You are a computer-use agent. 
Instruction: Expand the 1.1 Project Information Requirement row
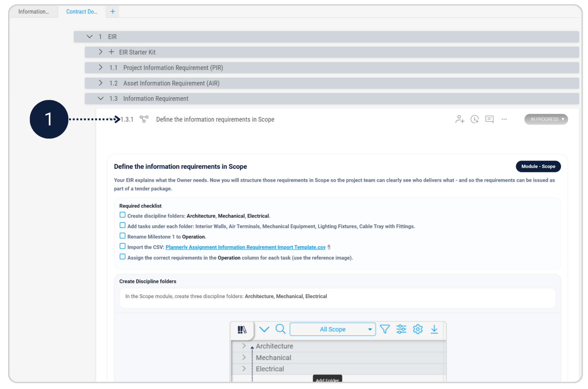pos(101,68)
